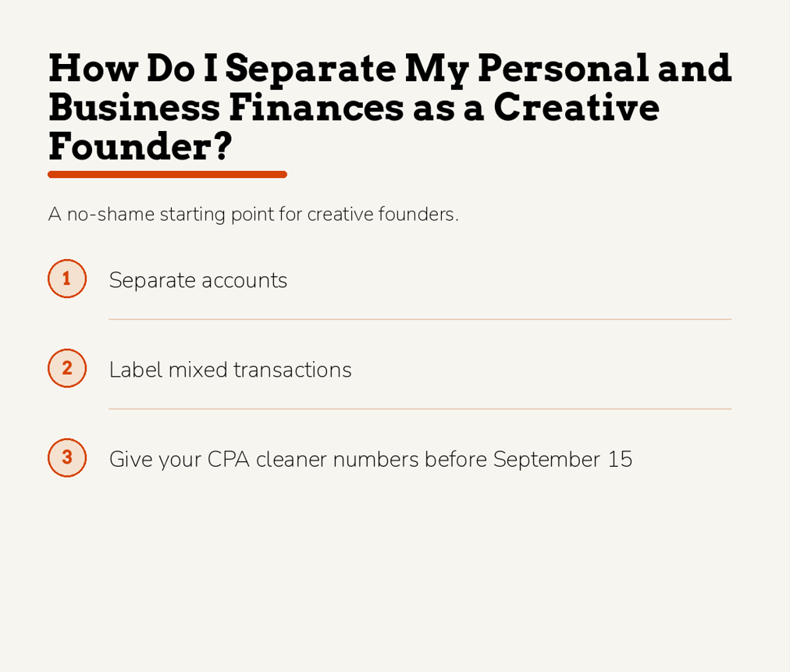Click the 'September 15' date text
Screen dimensions: 790x672
(x=563, y=460)
